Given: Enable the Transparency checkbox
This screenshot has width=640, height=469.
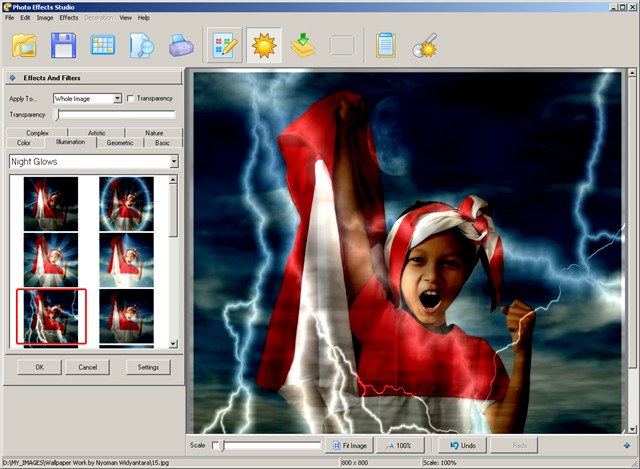Looking at the screenshot, I should click(130, 98).
